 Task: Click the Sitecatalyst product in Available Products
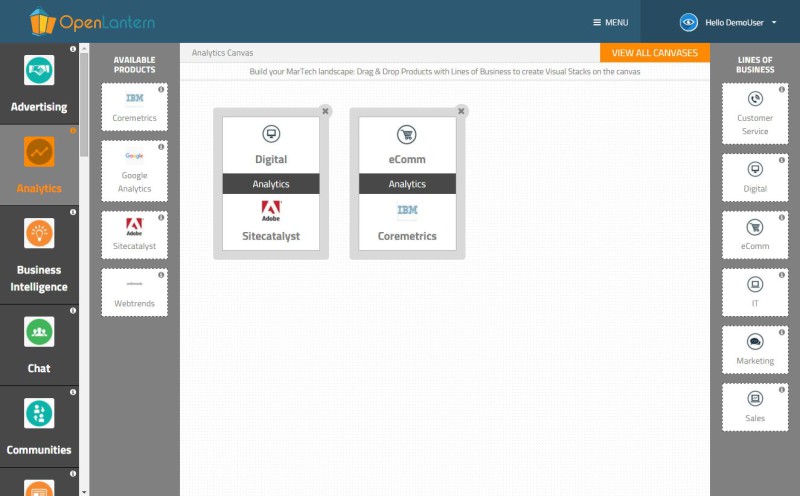(x=134, y=235)
